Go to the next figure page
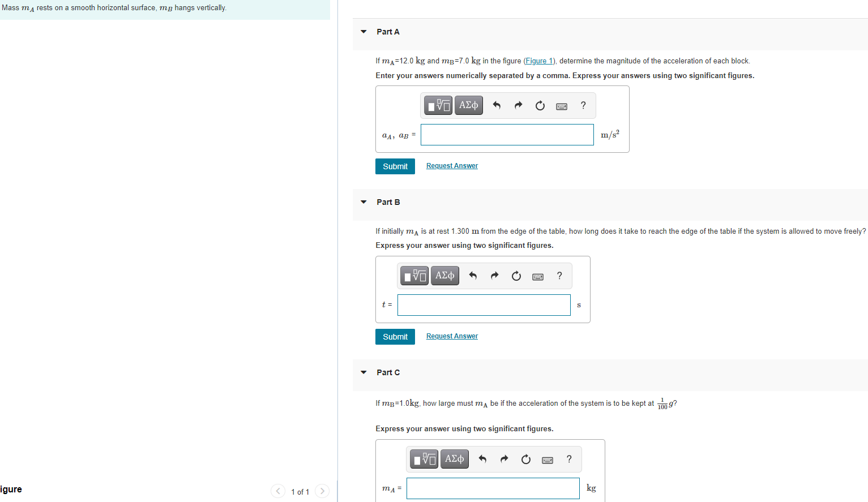Image resolution: width=868 pixels, height=502 pixels. pos(322,491)
